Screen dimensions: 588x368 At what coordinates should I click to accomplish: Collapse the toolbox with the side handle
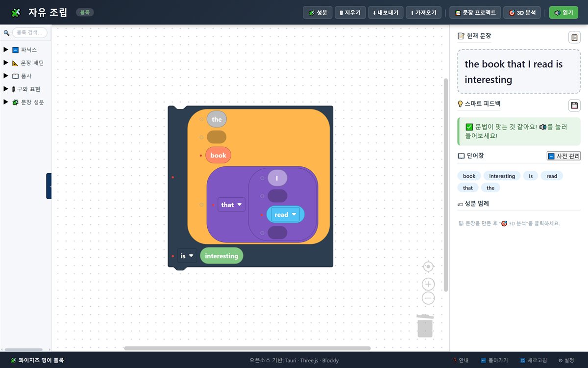[x=49, y=186]
